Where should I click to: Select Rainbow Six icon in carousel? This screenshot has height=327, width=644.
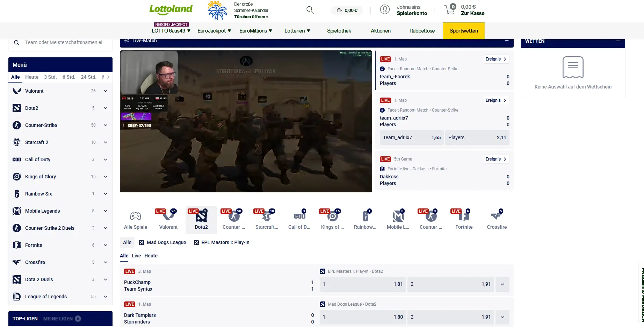[365, 216]
